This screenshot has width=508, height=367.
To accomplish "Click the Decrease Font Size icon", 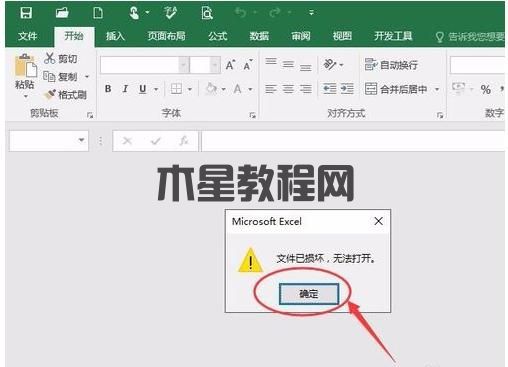I will point(248,65).
